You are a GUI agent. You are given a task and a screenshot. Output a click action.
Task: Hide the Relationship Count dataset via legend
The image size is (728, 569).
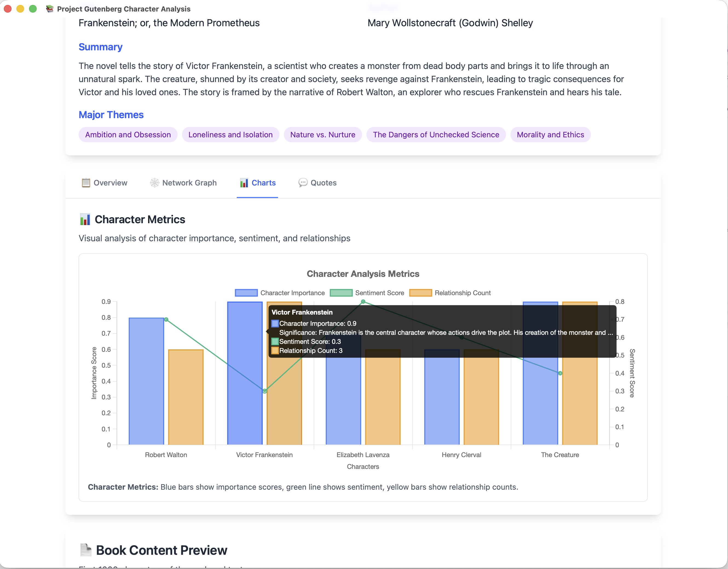pos(450,293)
